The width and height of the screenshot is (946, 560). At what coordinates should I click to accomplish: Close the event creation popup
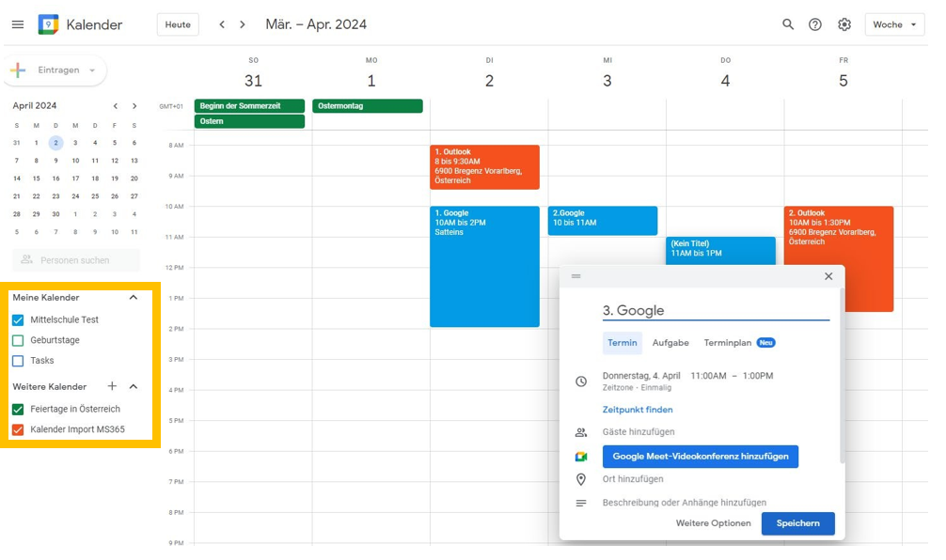tap(828, 276)
